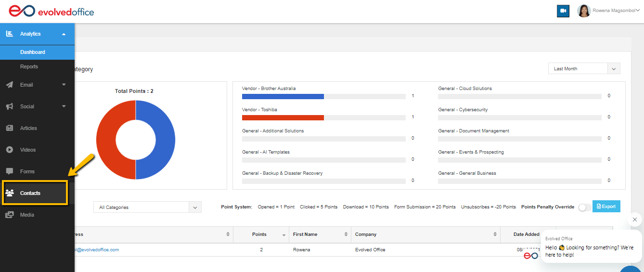Click the Email paper plane icon

10,85
